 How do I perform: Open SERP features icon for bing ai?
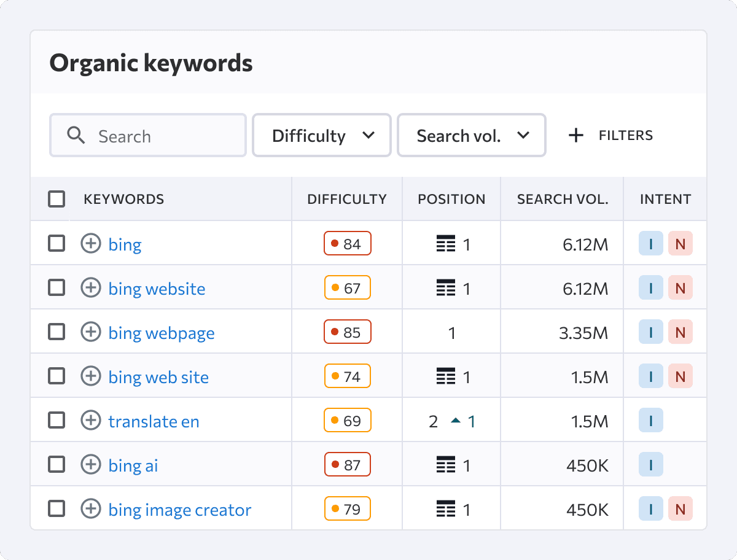pyautogui.click(x=446, y=465)
